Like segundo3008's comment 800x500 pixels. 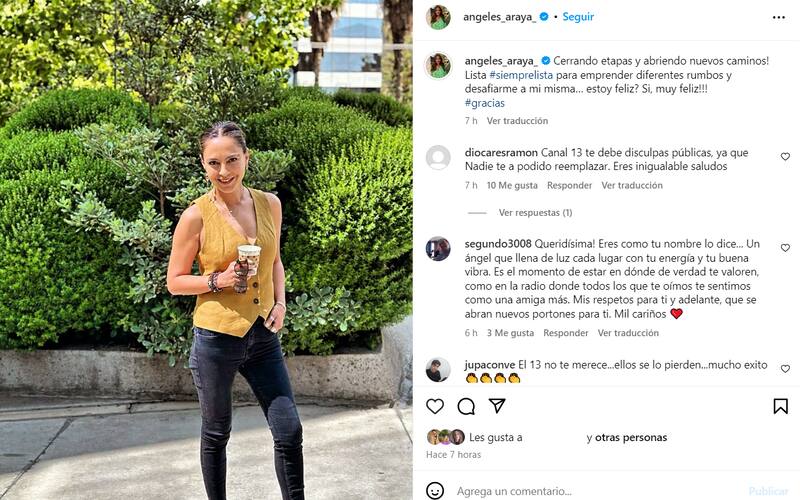pyautogui.click(x=785, y=248)
